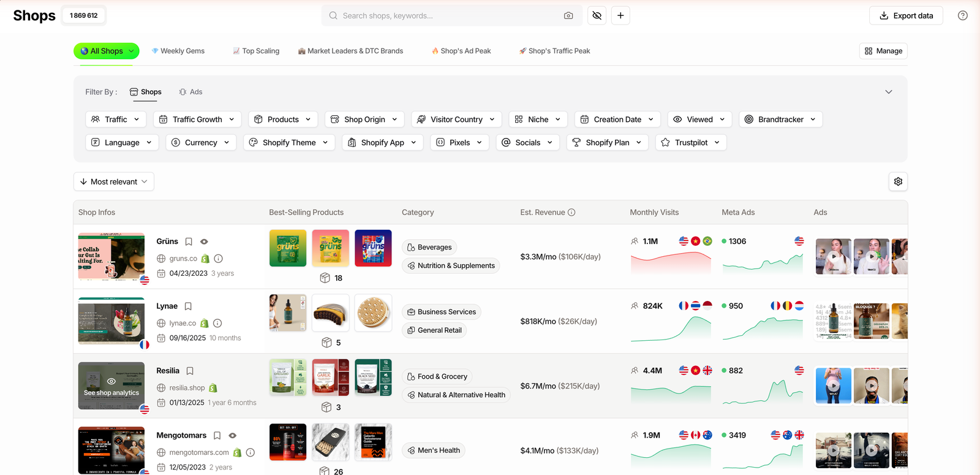The height and width of the screenshot is (475, 980).
Task: Click the product box icon showing 5
Action: [326, 343]
